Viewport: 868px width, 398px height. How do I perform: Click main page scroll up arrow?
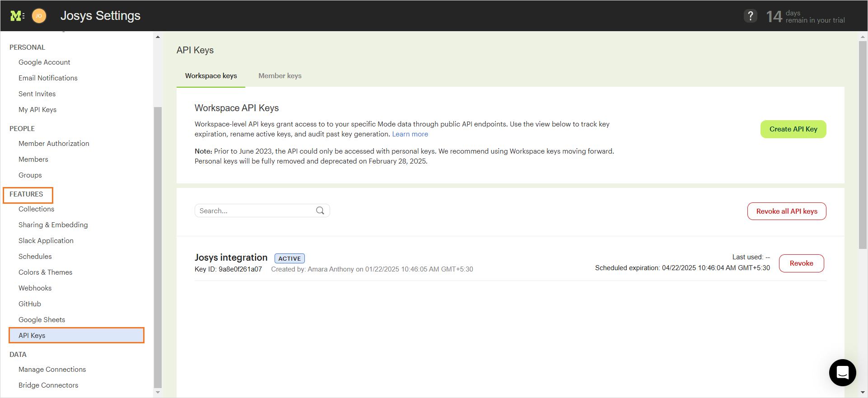[863, 37]
